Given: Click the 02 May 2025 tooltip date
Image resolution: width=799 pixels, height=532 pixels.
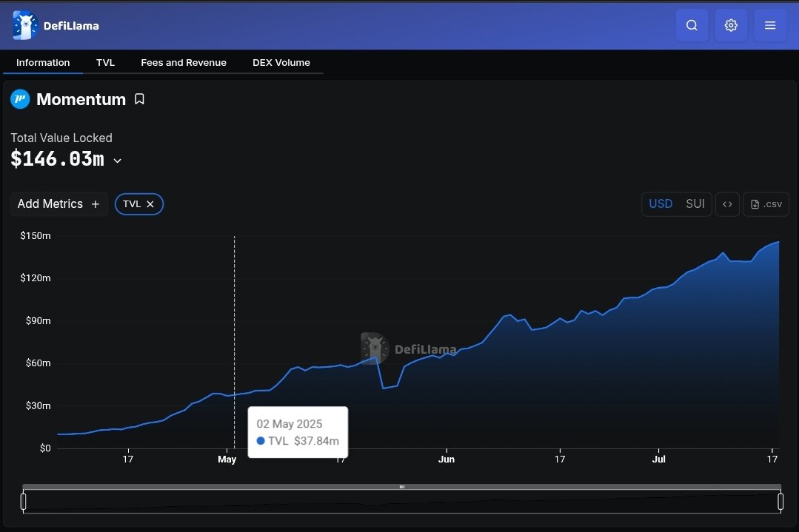Looking at the screenshot, I should click(x=290, y=423).
